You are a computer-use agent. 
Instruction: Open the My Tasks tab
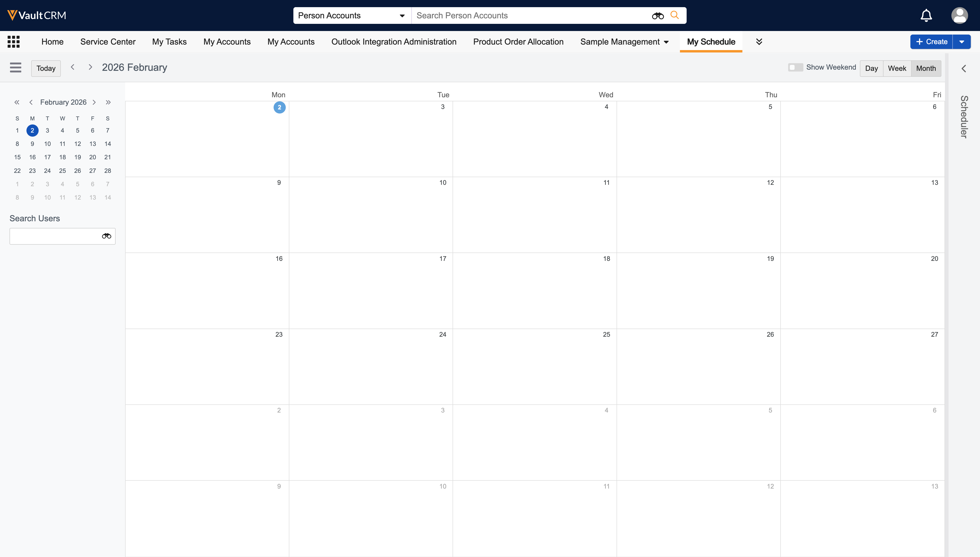169,42
